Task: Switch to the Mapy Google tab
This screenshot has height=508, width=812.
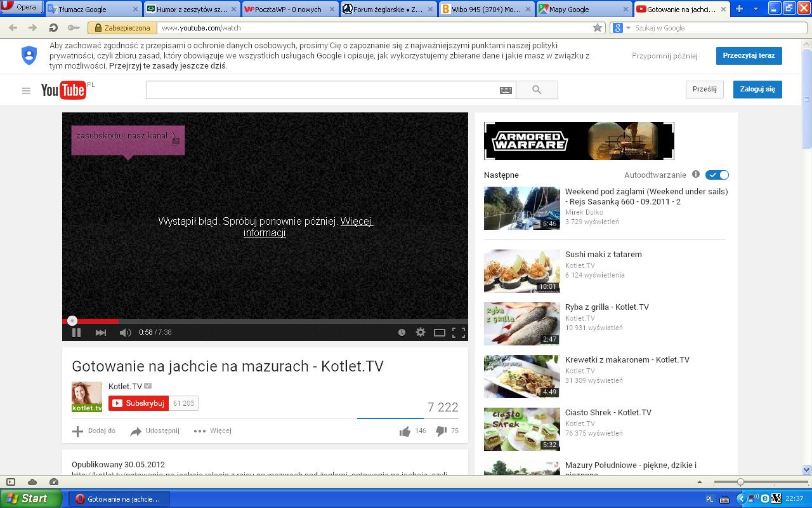Action: pyautogui.click(x=584, y=10)
